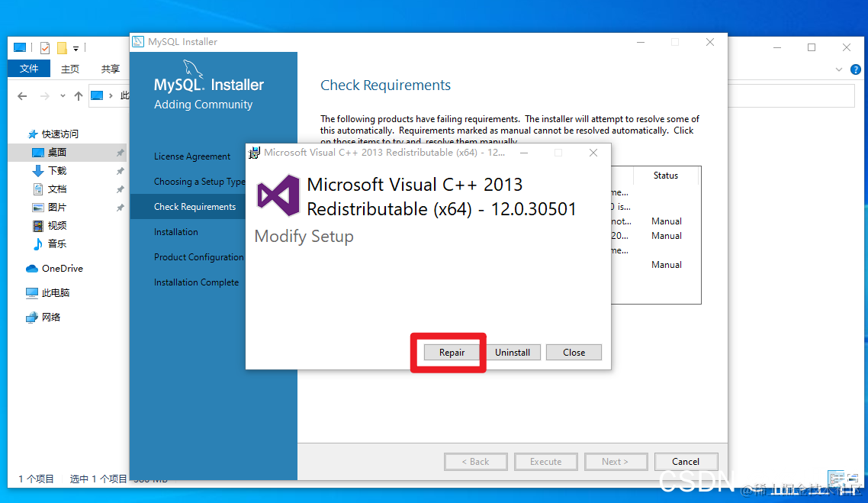Click the MySQL Installer title bar icon
Image resolution: width=868 pixels, height=503 pixels.
(138, 41)
